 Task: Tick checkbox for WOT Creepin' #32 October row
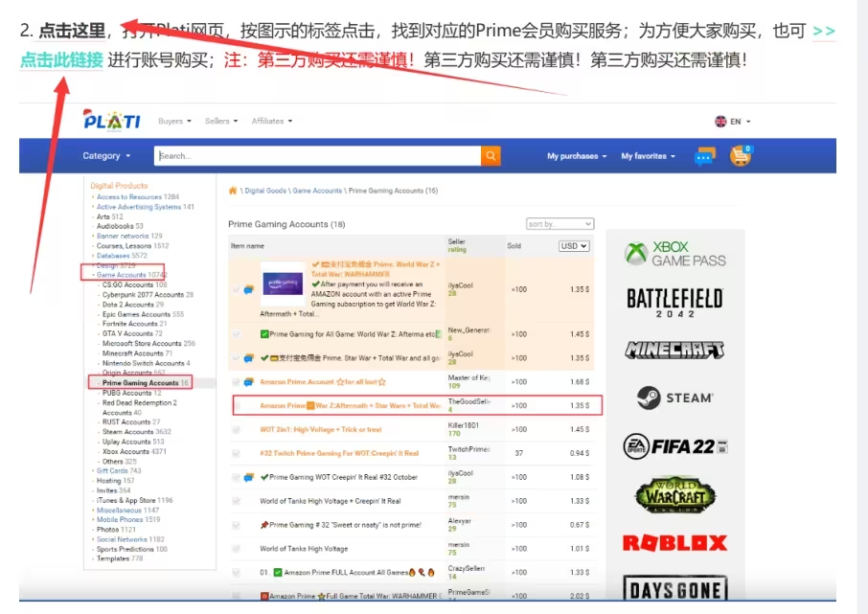click(237, 477)
